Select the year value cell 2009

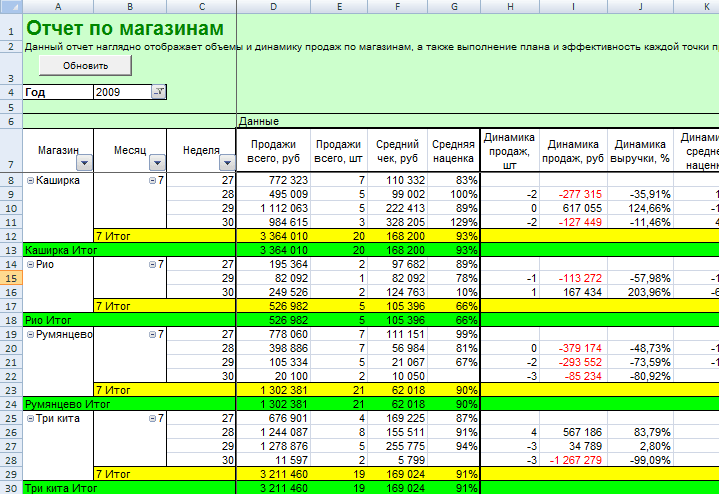pyautogui.click(x=120, y=92)
